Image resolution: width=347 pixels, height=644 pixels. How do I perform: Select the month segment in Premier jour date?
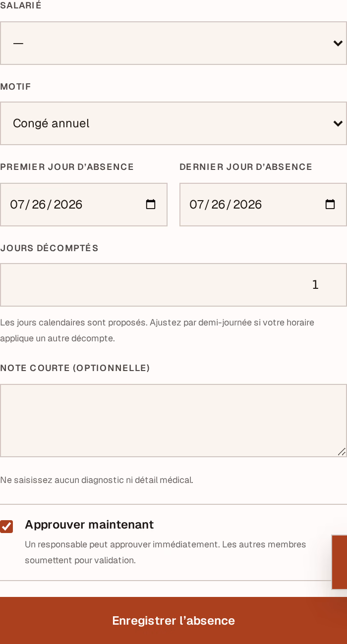17,205
